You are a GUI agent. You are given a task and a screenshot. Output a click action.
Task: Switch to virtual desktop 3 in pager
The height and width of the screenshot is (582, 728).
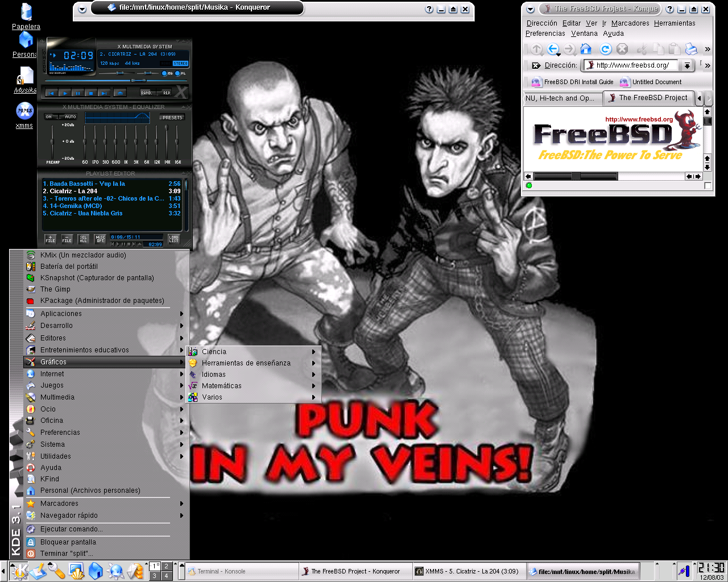[x=155, y=576]
